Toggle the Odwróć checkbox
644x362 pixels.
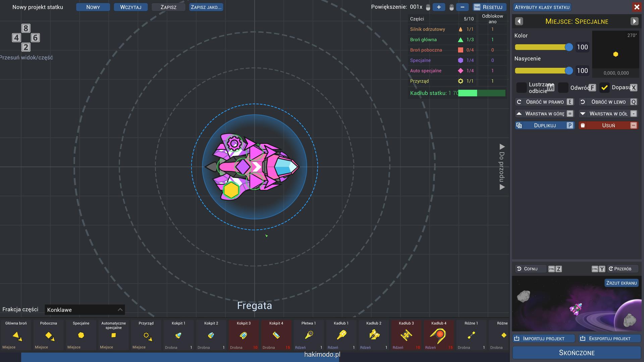[563, 88]
